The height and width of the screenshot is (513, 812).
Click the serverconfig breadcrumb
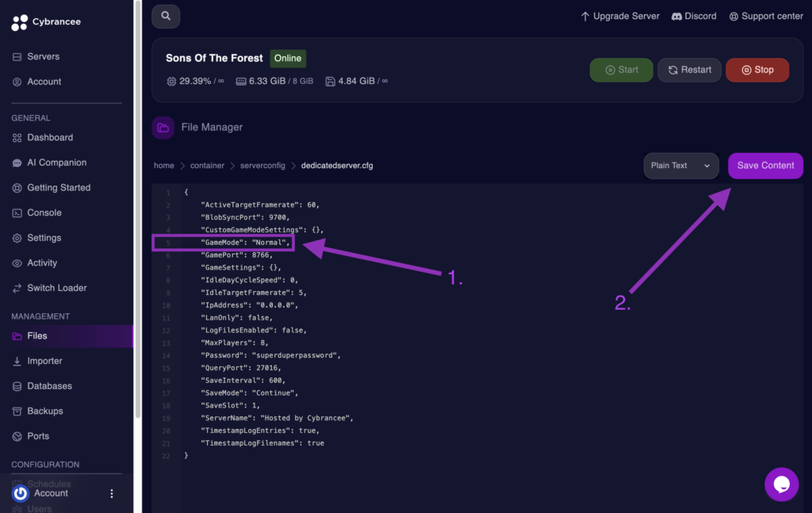coord(262,166)
